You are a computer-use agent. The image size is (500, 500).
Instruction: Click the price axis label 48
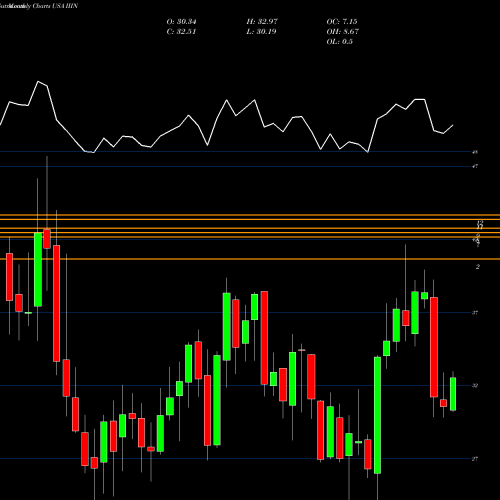click(475, 152)
